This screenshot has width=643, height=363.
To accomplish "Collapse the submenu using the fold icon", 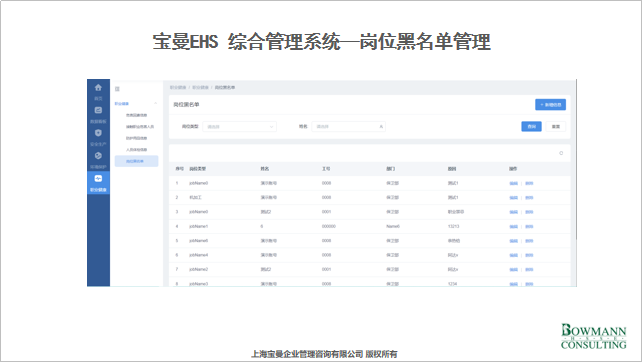I will (x=117, y=89).
